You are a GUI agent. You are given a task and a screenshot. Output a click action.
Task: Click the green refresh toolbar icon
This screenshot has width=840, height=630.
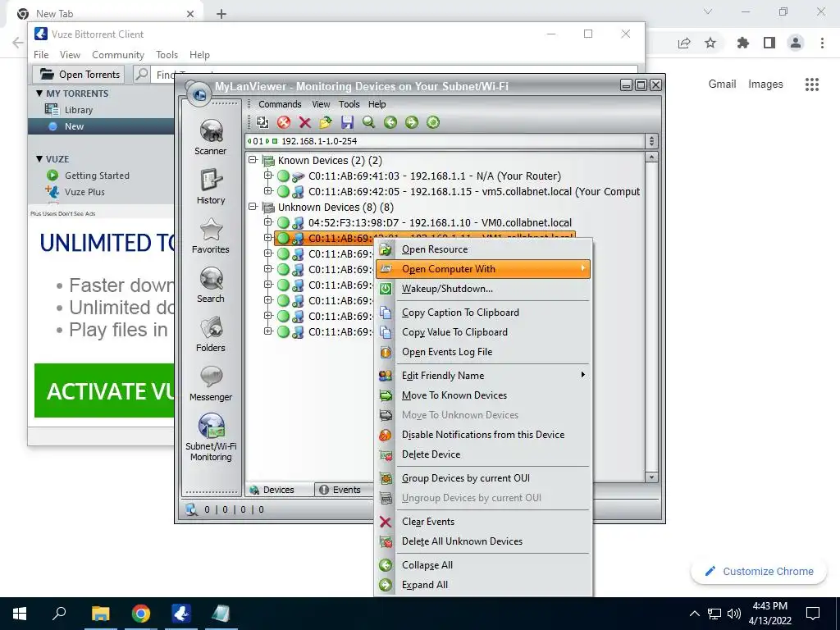[433, 122]
